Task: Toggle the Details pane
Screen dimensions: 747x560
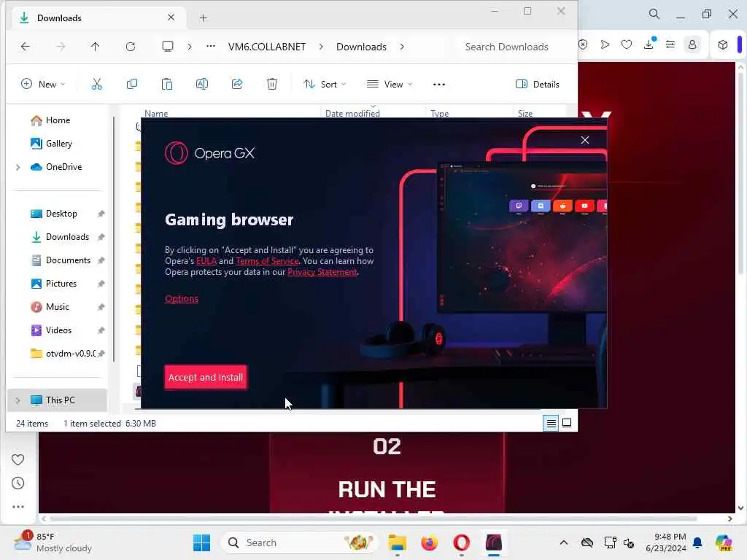Action: click(x=538, y=85)
